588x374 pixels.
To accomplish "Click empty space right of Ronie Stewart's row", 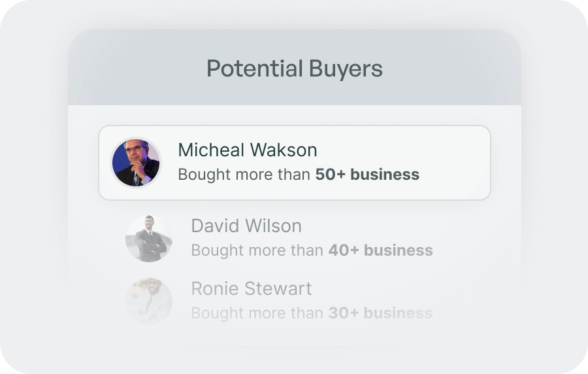I will [470, 301].
